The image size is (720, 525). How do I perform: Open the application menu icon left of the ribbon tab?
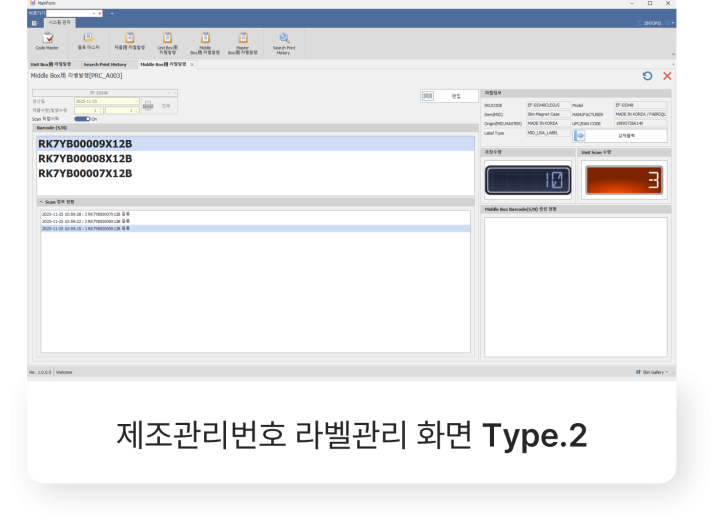pyautogui.click(x=34, y=23)
